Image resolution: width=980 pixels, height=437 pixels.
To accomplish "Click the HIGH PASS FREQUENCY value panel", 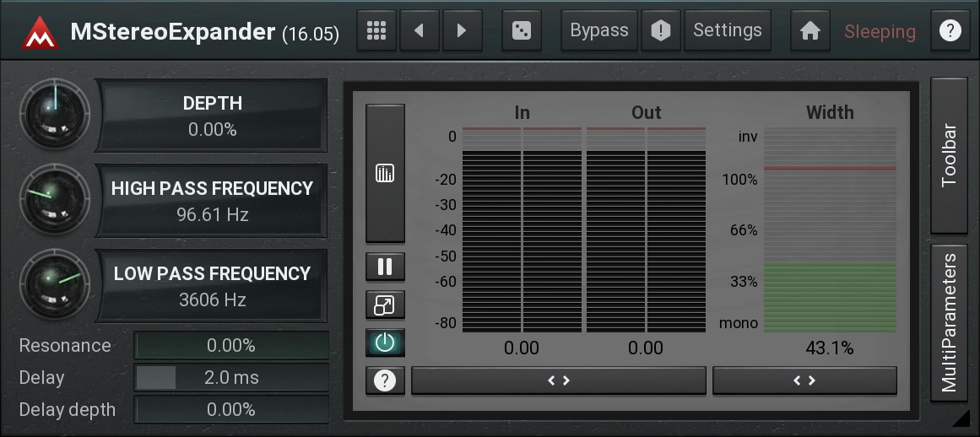I will click(x=213, y=201).
